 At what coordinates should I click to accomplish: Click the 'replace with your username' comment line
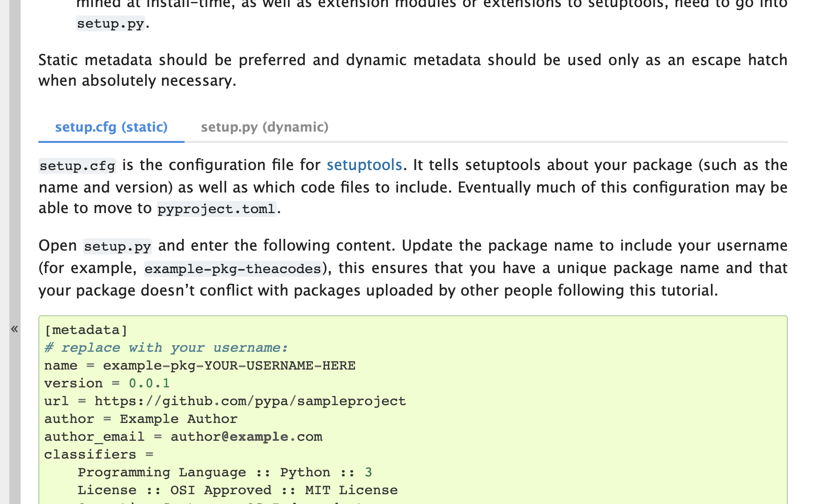point(166,348)
